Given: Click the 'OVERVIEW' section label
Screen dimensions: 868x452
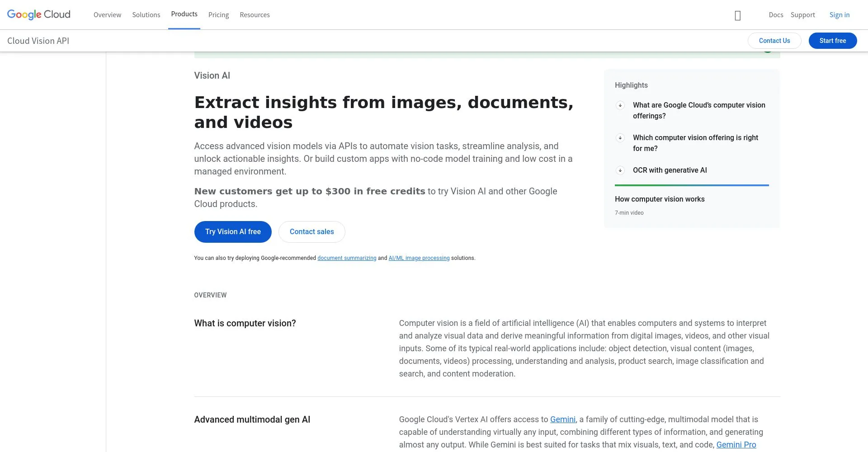Looking at the screenshot, I should pos(210,295).
